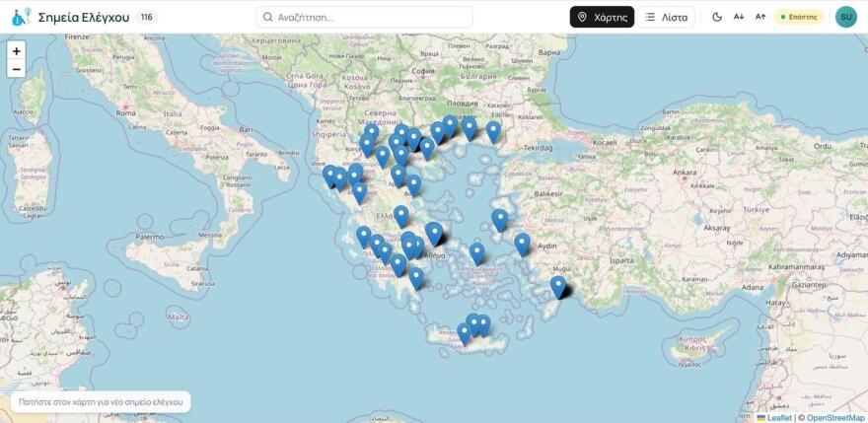Select the southernmost marker on the Peloponnese
868x423 pixels.
tap(415, 278)
